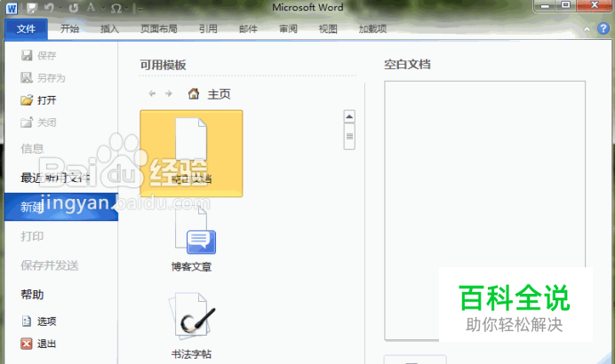Screen dimensions: 615x364
Task: Collapse the ribbon with the caret arrow
Action: click(587, 29)
